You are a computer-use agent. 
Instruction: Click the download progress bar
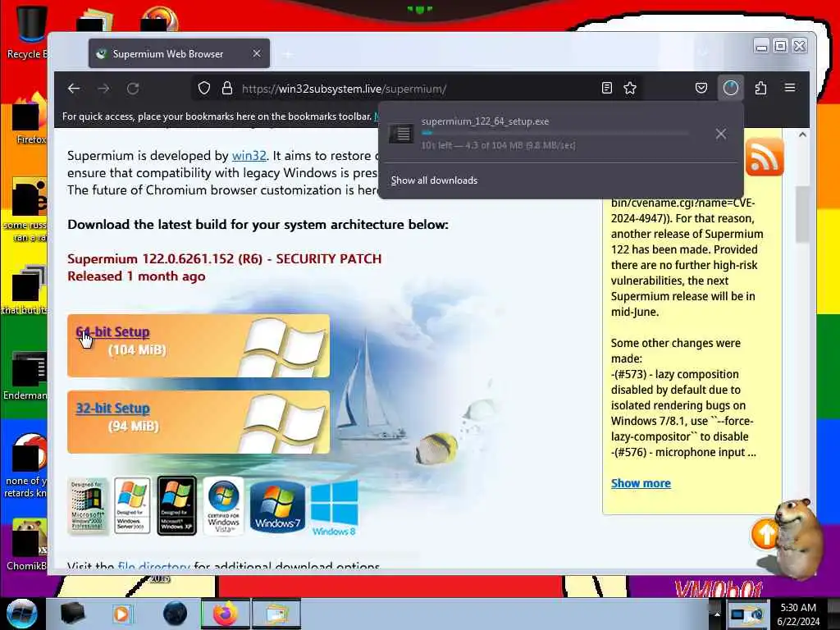coord(555,133)
